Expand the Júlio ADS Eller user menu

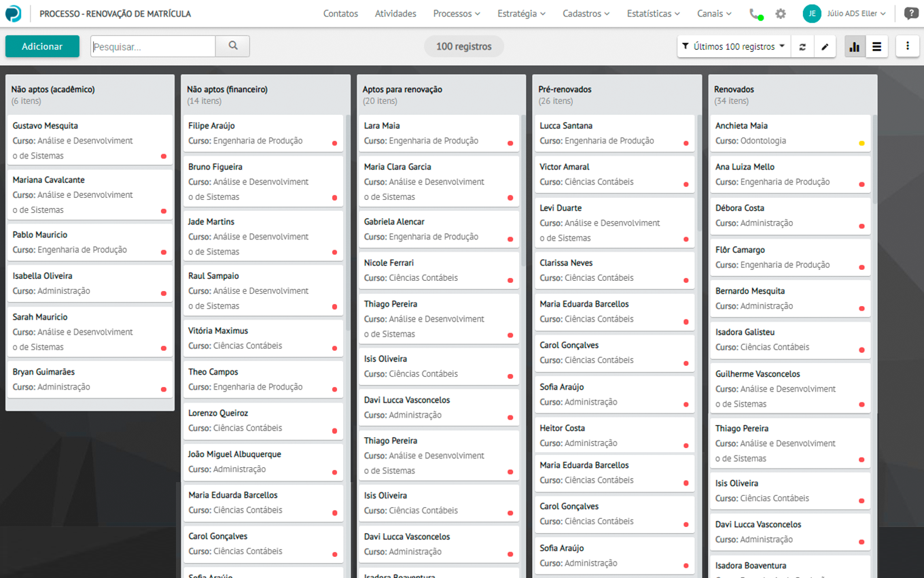click(848, 14)
